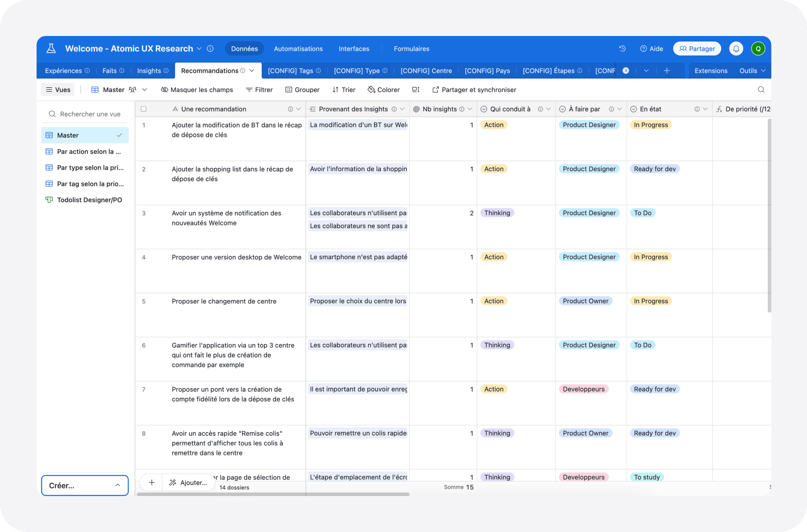Click the add record plus icon
The height and width of the screenshot is (532, 807).
click(x=152, y=482)
